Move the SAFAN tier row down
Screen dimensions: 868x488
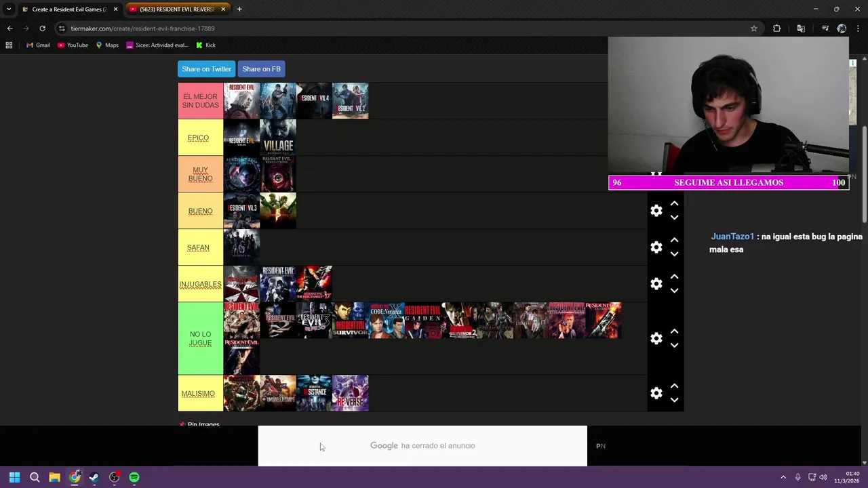674,254
